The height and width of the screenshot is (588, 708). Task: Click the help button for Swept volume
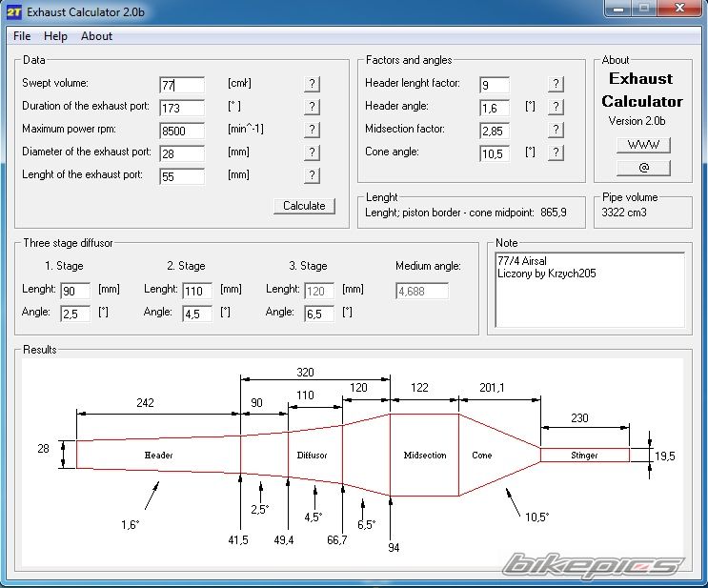click(x=312, y=85)
